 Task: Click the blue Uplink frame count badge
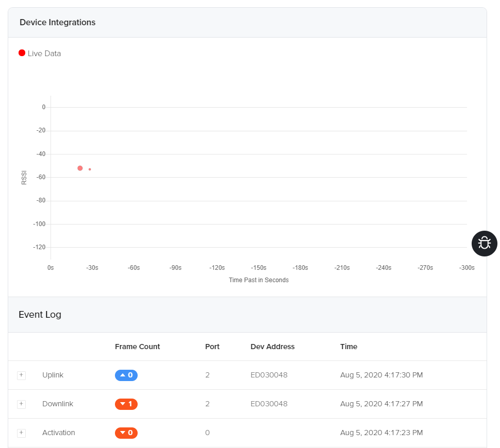[126, 375]
